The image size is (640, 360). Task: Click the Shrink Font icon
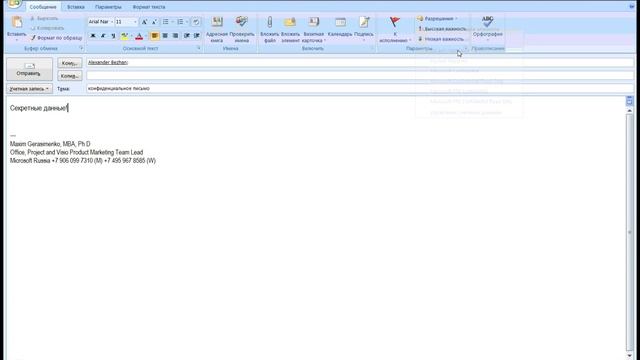[x=154, y=22]
